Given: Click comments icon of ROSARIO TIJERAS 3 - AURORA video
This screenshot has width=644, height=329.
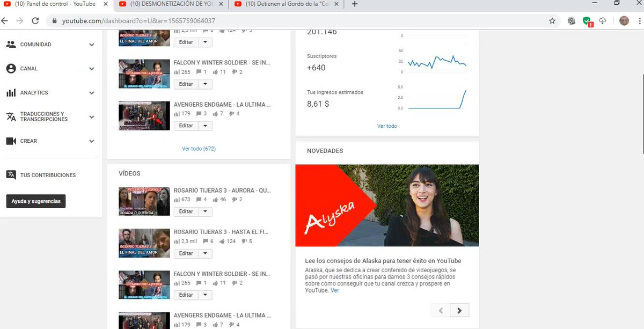Looking at the screenshot, I should click(198, 200).
